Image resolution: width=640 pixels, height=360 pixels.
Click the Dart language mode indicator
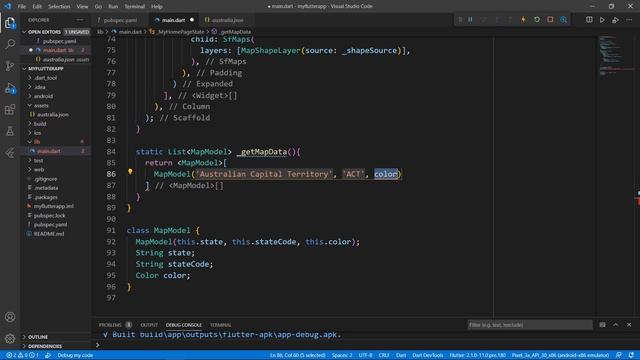pyautogui.click(x=401, y=355)
